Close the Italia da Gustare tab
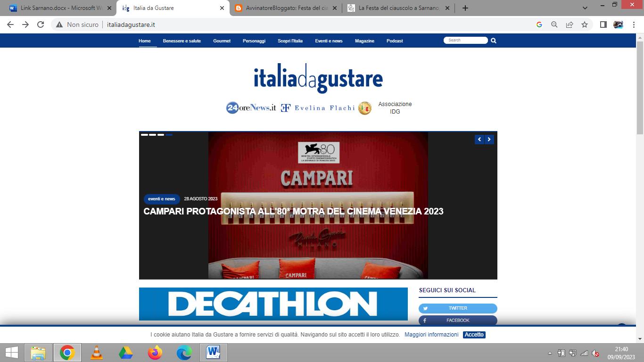The image size is (644, 362). [x=222, y=8]
